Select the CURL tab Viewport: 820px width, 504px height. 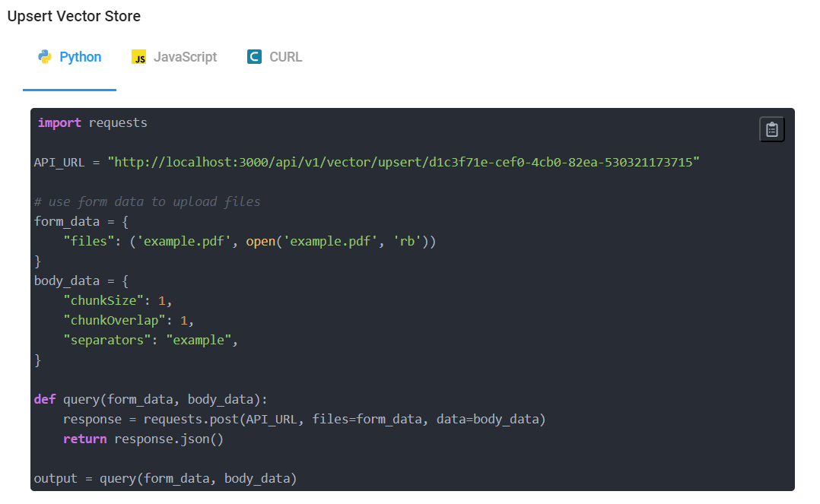[285, 57]
